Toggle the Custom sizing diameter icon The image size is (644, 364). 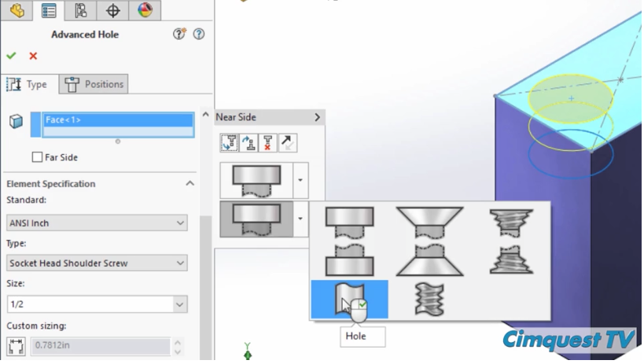coord(16,345)
